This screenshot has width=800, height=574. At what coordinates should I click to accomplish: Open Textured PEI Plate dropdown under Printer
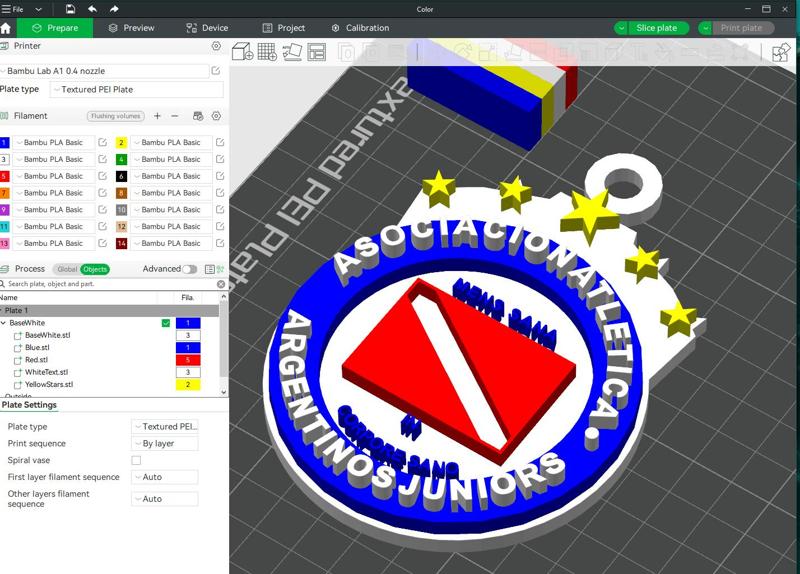tap(137, 89)
